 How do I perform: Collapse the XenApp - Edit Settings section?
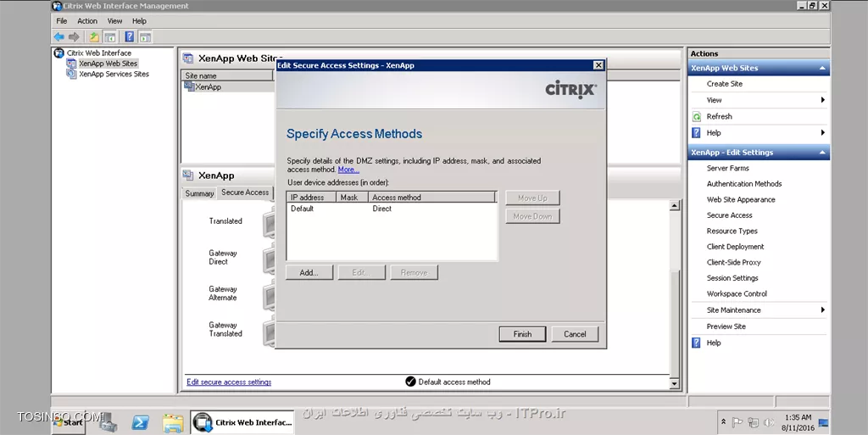click(822, 152)
